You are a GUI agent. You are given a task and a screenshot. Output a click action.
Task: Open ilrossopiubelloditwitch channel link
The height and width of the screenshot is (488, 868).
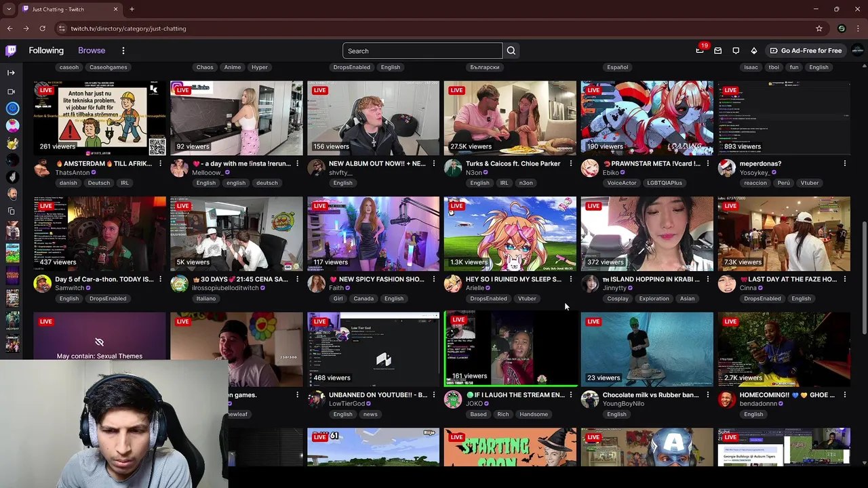tap(225, 288)
